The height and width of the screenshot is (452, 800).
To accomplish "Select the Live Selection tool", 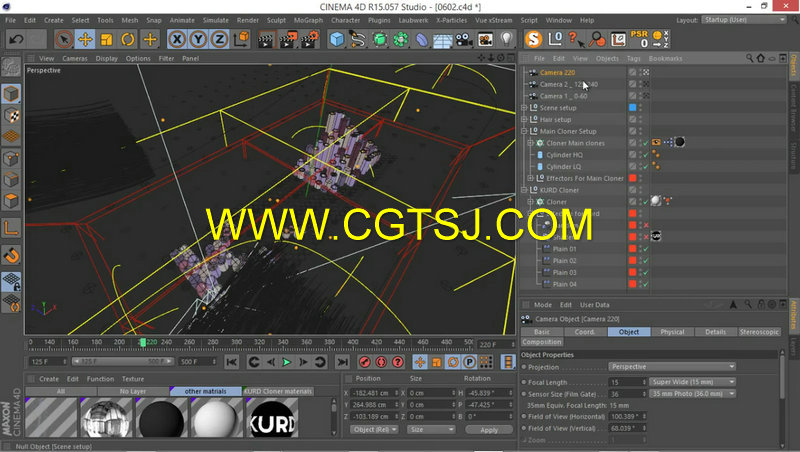I will (x=64, y=39).
